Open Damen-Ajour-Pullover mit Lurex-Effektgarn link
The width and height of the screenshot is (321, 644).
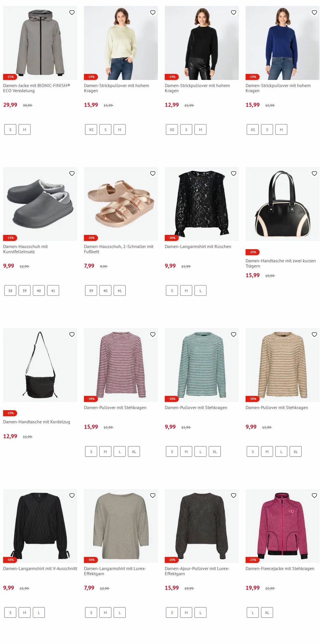[197, 571]
